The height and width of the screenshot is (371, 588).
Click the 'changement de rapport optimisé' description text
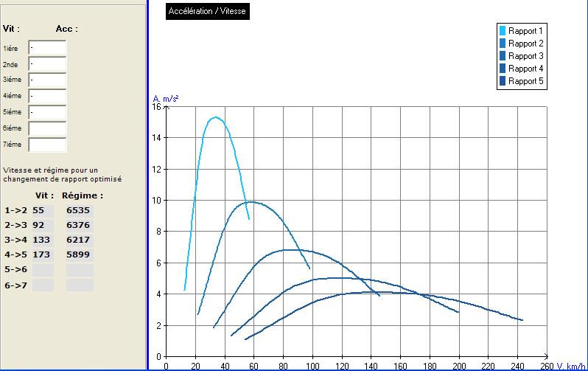point(62,179)
